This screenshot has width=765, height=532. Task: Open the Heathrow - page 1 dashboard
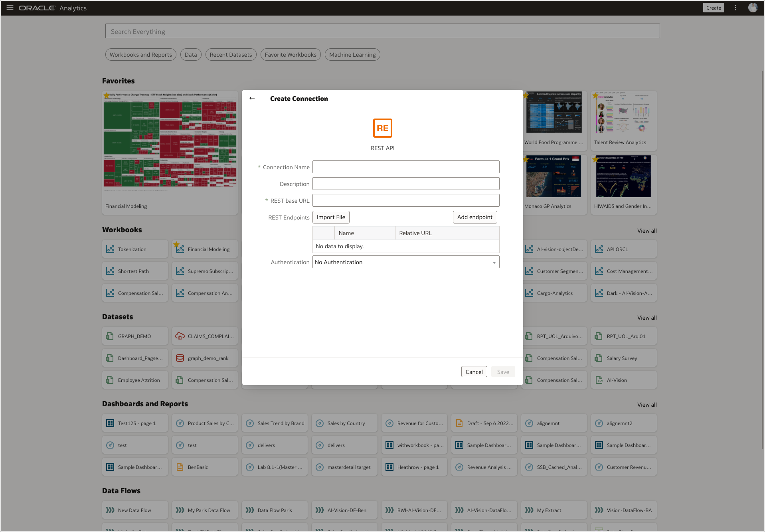coord(414,467)
